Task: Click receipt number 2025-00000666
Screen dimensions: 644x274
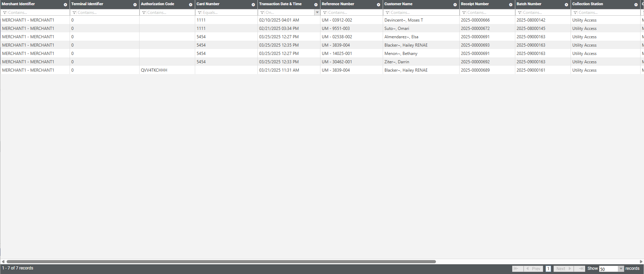Action: [475, 20]
